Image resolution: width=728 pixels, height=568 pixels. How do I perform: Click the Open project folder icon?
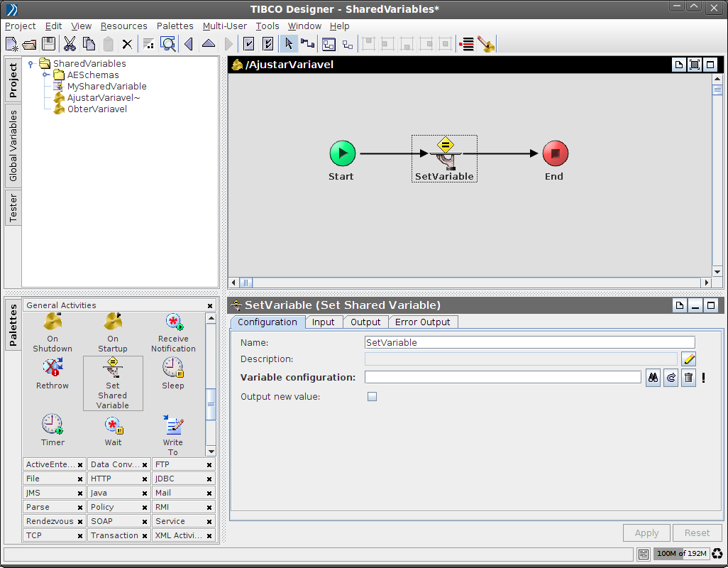[29, 44]
